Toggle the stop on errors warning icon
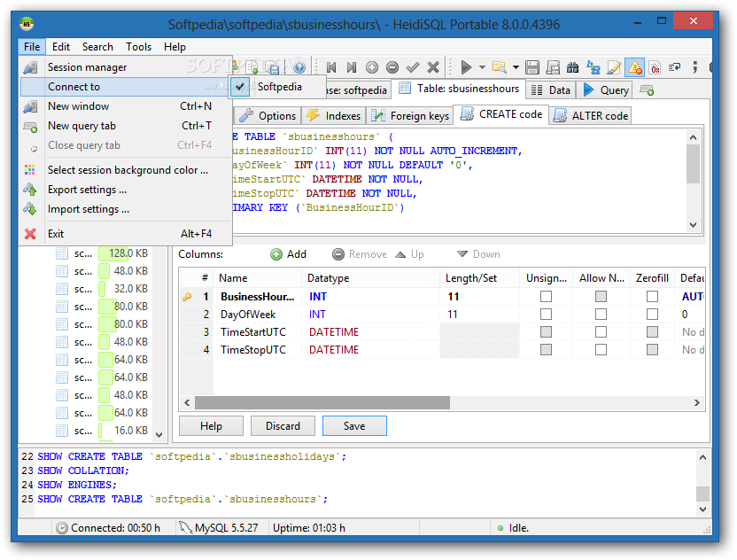Image resolution: width=737 pixels, height=560 pixels. (634, 67)
